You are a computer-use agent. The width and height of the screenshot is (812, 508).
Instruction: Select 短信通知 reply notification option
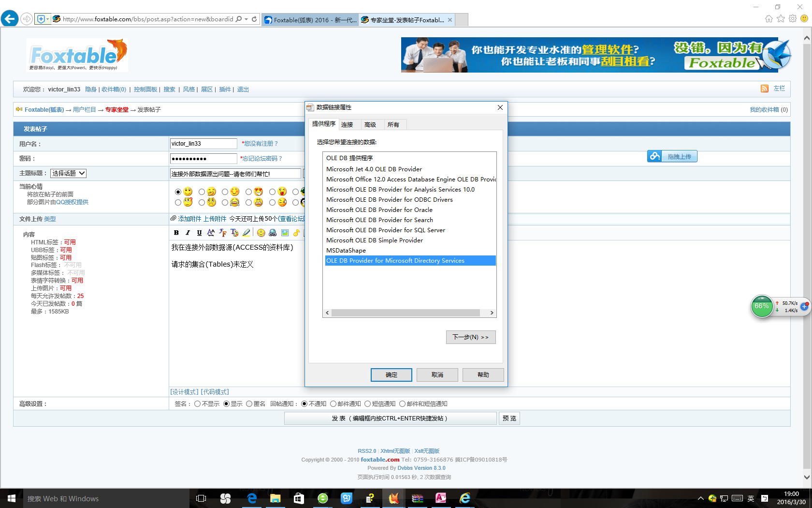pyautogui.click(x=368, y=404)
